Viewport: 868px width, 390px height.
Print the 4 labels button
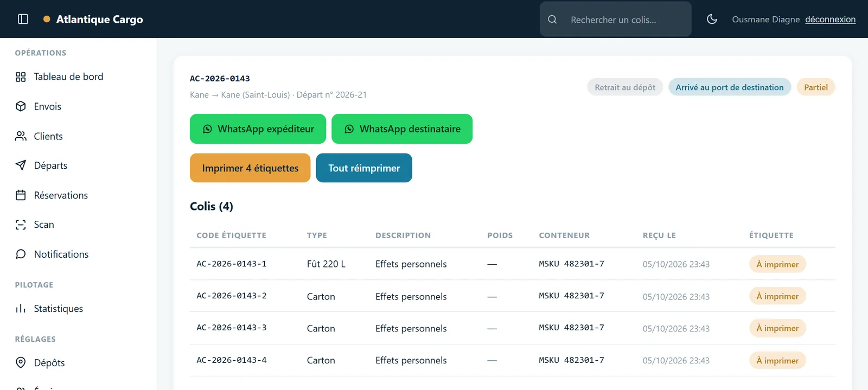(250, 168)
